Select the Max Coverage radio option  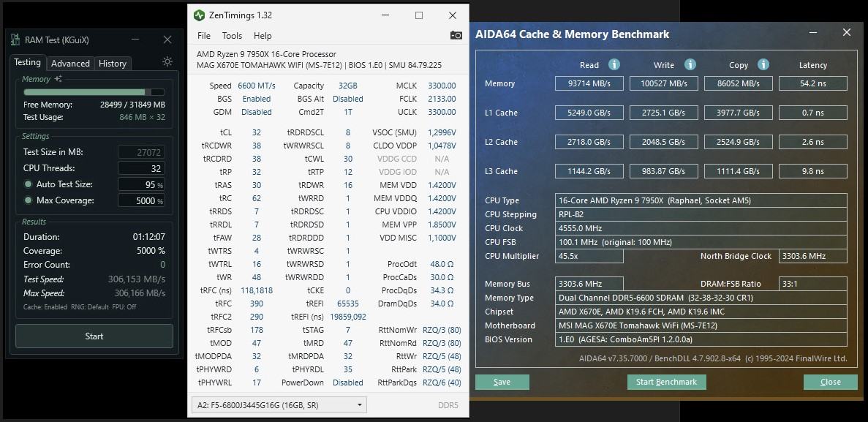pyautogui.click(x=29, y=200)
